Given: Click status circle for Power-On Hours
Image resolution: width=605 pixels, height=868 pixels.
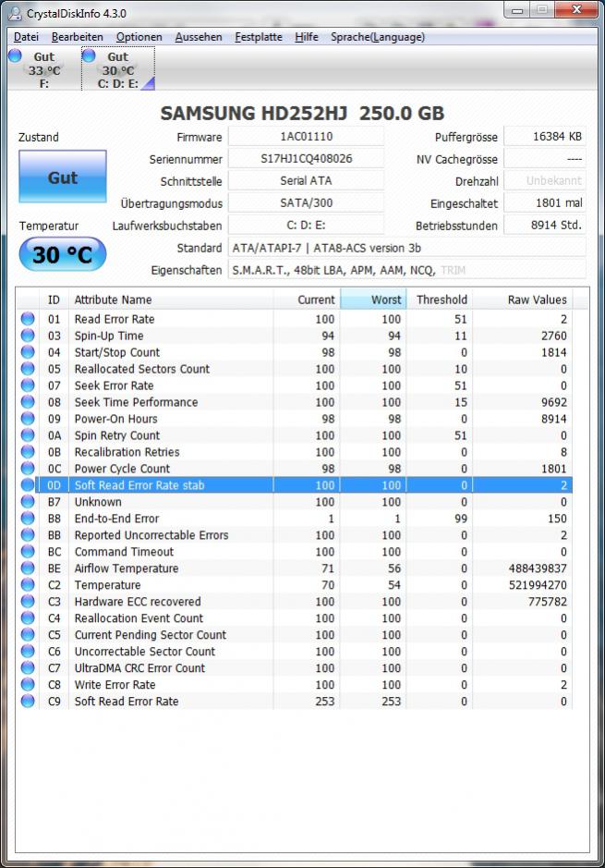Looking at the screenshot, I should point(28,419).
